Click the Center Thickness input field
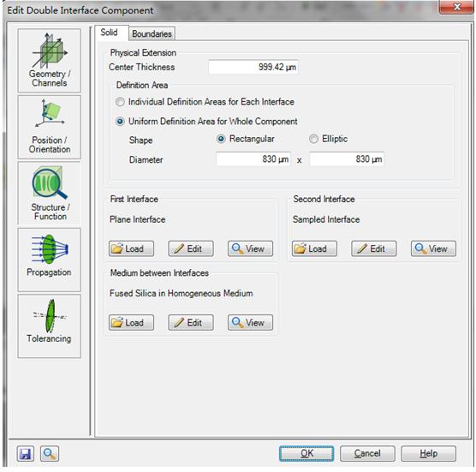Image resolution: width=476 pixels, height=472 pixels. point(253,67)
